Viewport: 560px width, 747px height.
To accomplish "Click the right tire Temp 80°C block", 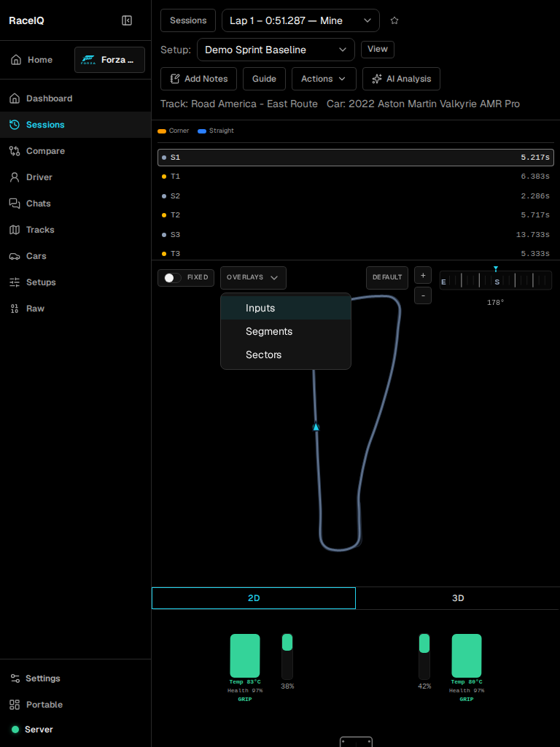I will point(467,656).
